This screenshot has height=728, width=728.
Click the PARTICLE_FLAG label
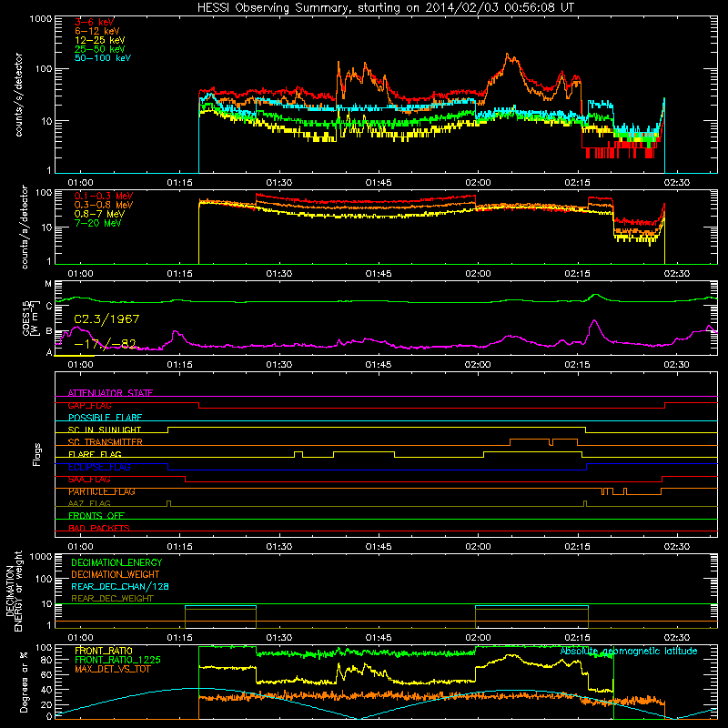point(102,491)
